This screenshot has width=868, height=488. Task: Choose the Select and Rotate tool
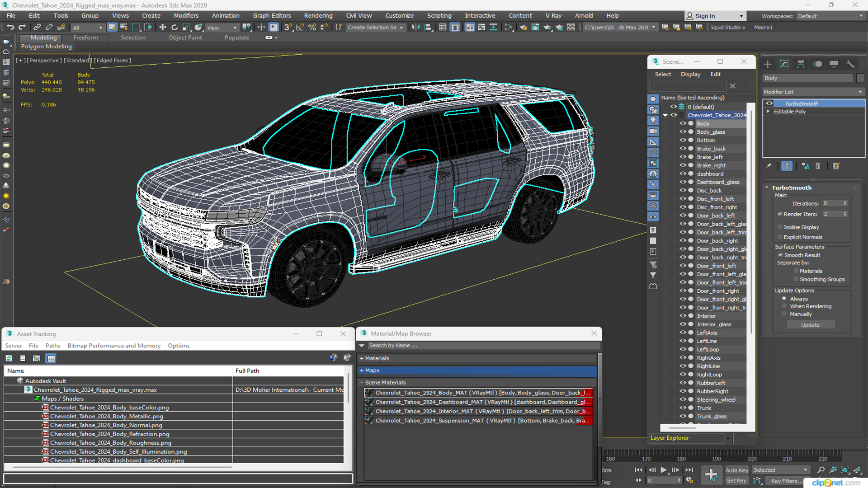(175, 28)
